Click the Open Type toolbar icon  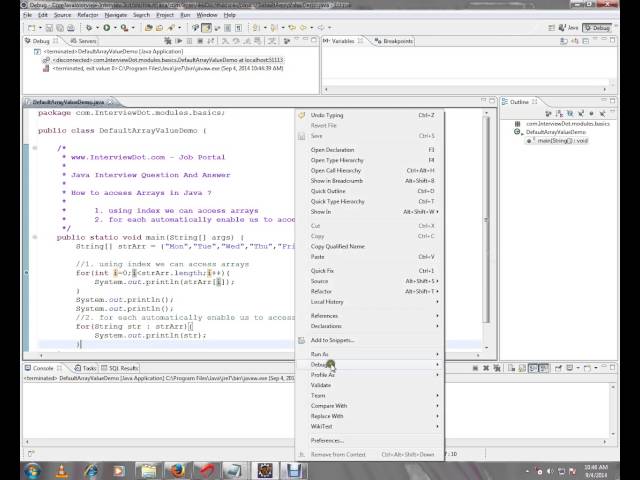[149, 28]
